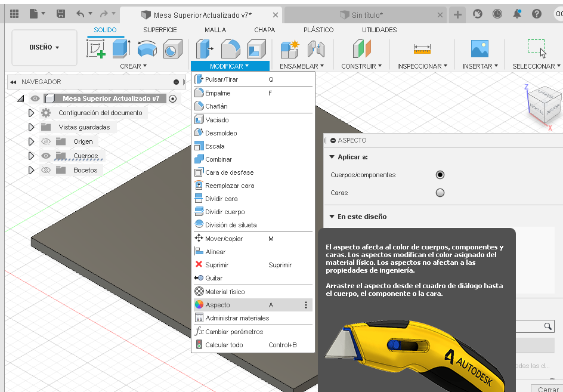Expand the Vistas guardadas node
This screenshot has height=392, width=563.
click(31, 127)
